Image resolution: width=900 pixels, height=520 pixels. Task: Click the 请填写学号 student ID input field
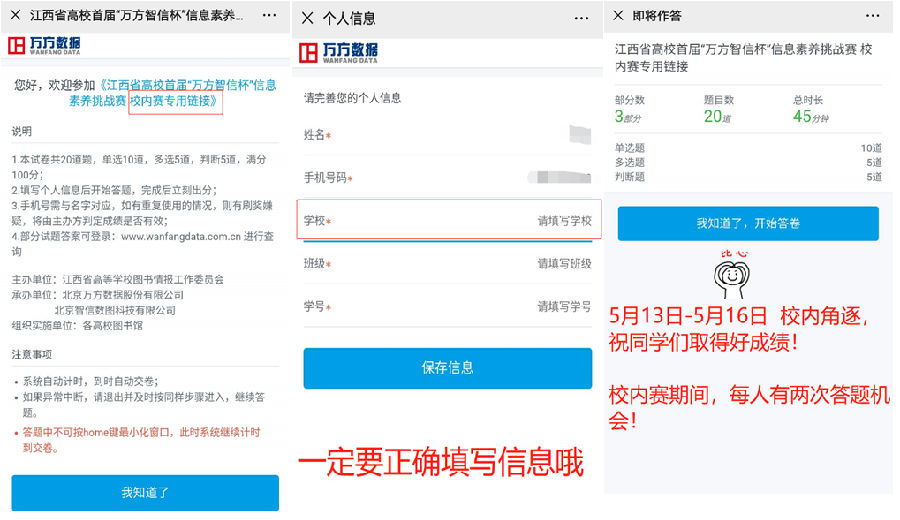coord(448,306)
